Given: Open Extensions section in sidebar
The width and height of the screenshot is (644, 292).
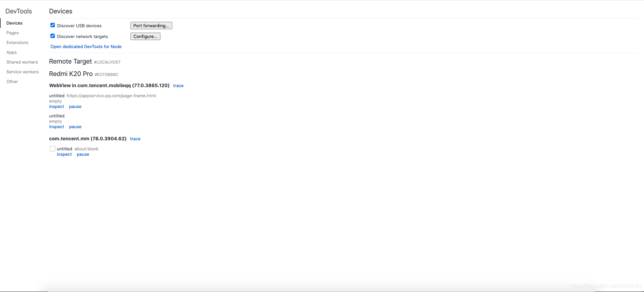Looking at the screenshot, I should [17, 42].
